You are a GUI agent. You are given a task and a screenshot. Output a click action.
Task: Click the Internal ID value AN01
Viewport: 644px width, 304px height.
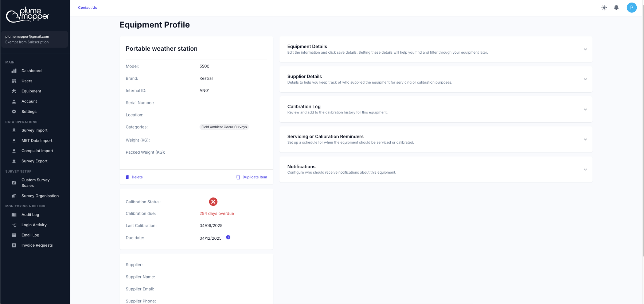click(x=204, y=91)
